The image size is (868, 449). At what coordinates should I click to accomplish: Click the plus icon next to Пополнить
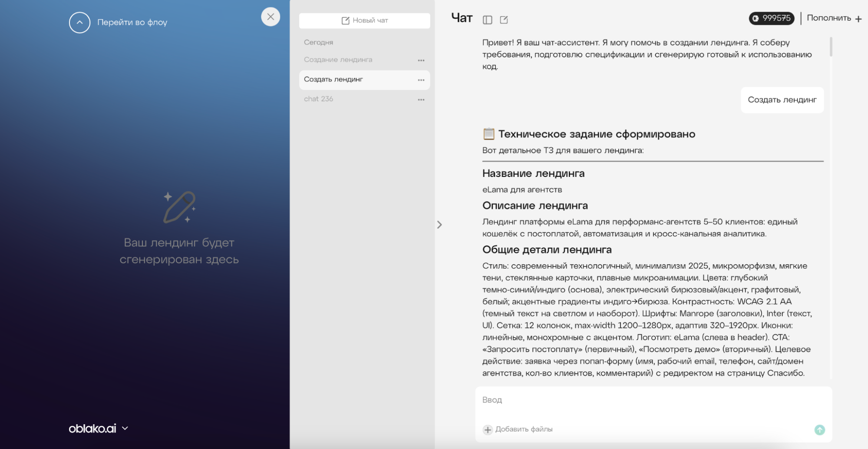tap(858, 19)
